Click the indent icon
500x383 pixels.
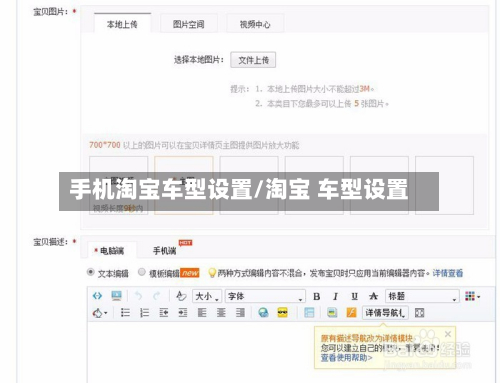point(183,313)
